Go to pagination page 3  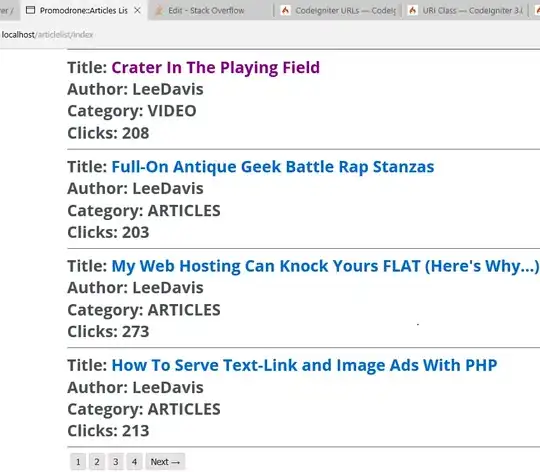click(x=116, y=462)
